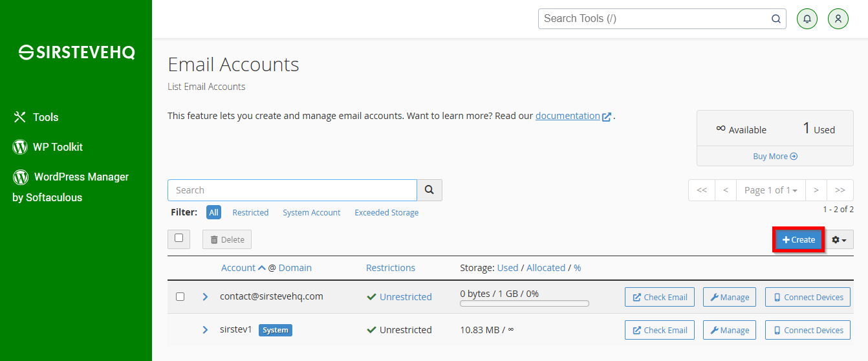Click the email search magnifier button
This screenshot has height=361, width=868.
coord(429,190)
